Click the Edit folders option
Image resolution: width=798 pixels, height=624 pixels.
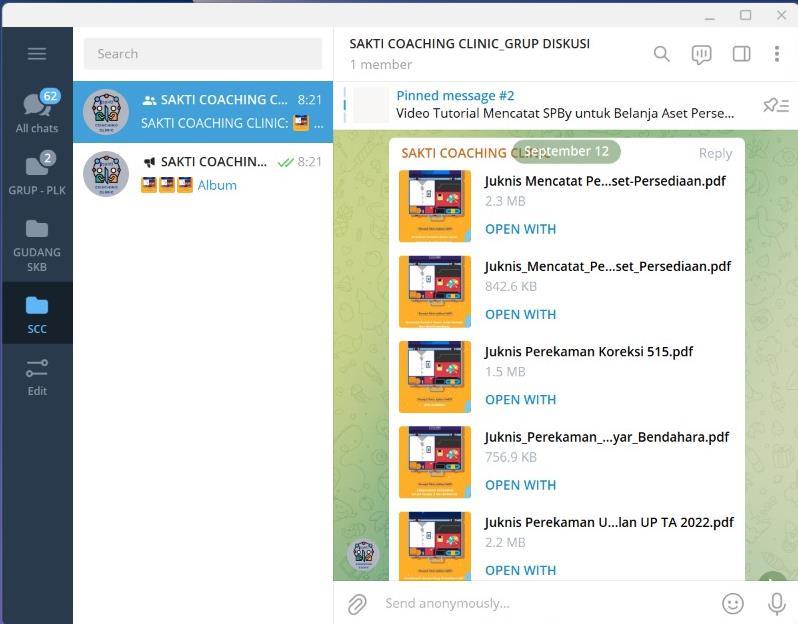click(37, 377)
